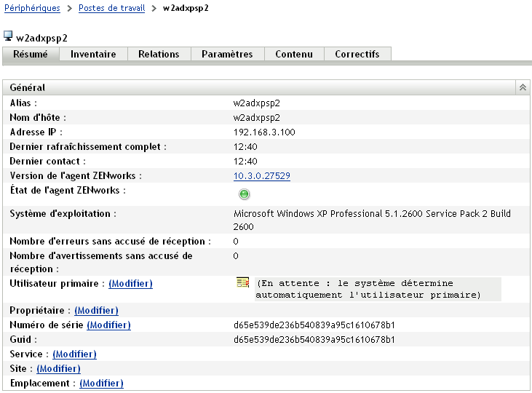Click the Système d'exploitation label
Image resolution: width=532 pixels, height=393 pixels.
(63, 214)
